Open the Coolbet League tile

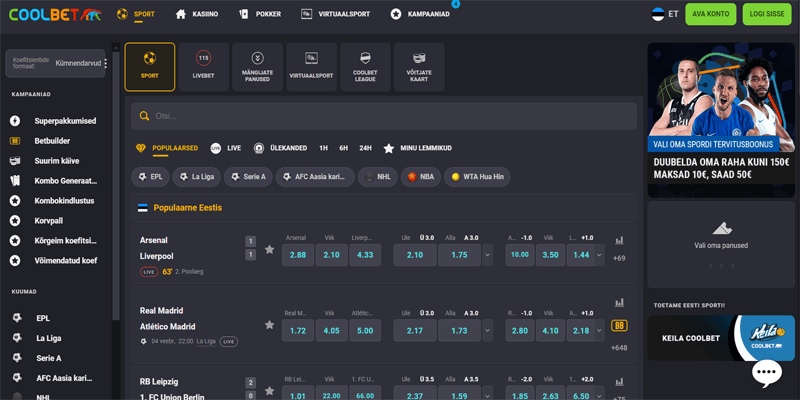coord(365,67)
